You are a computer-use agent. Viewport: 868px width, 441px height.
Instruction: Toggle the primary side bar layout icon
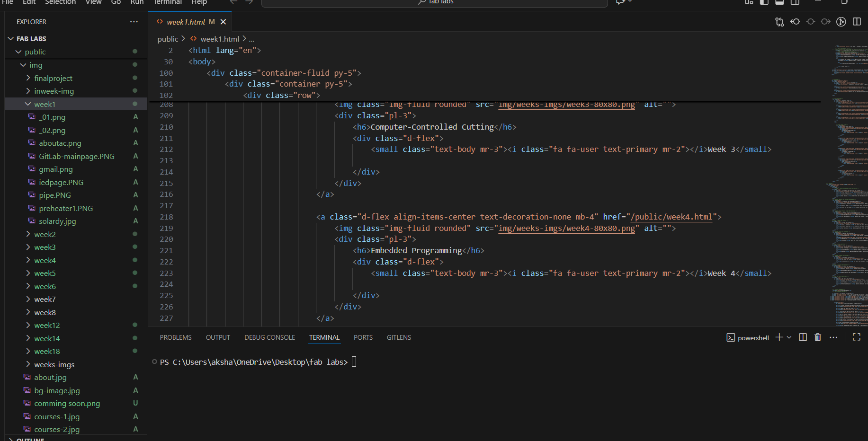(764, 2)
